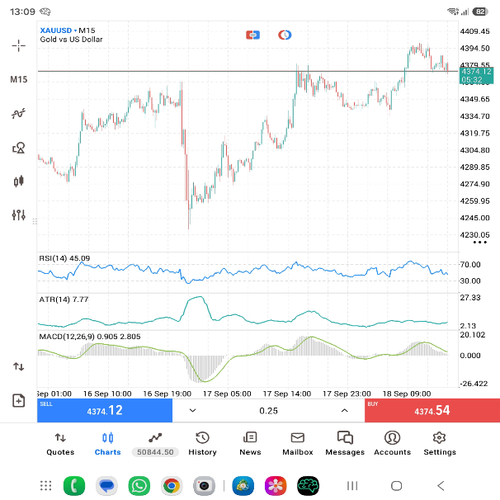Tap the SELL 4374.12 button
This screenshot has width=500, height=500.
(x=105, y=410)
